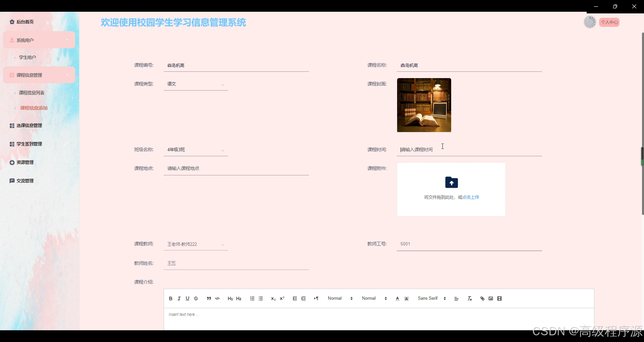644x342 pixels.
Task: Toggle bold formatting in course editor
Action: tap(170, 298)
